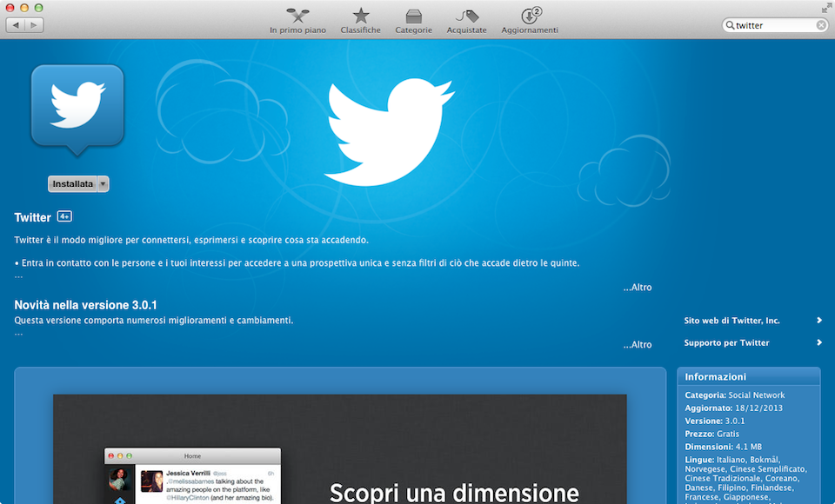
Task: Clear the search field with the x icon
Action: tap(821, 25)
